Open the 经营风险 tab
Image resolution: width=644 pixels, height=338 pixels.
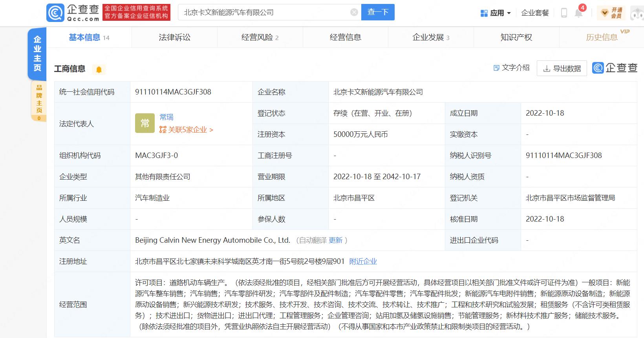(260, 38)
